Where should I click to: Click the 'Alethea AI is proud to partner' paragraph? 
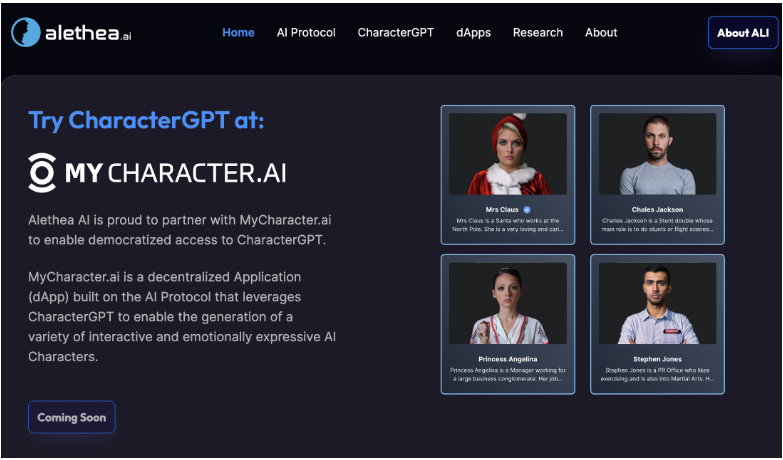180,230
